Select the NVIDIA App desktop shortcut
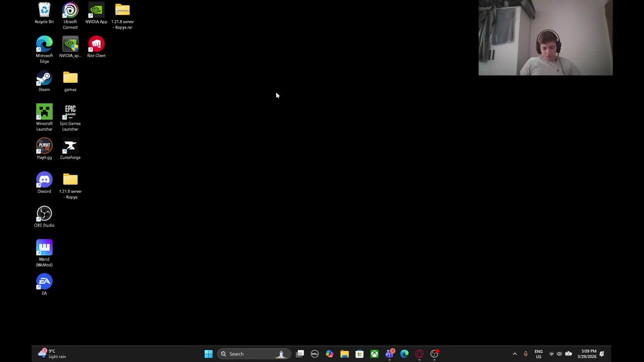The height and width of the screenshot is (362, 644). point(96,14)
